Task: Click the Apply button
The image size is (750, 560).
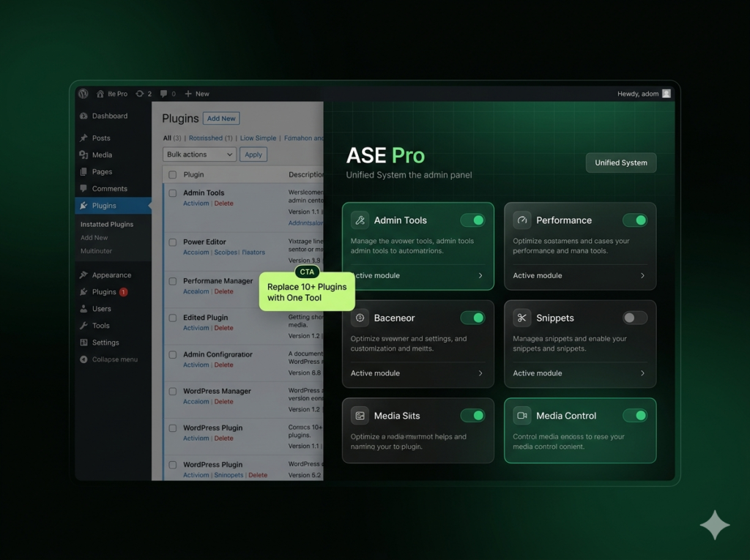Action: 253,154
